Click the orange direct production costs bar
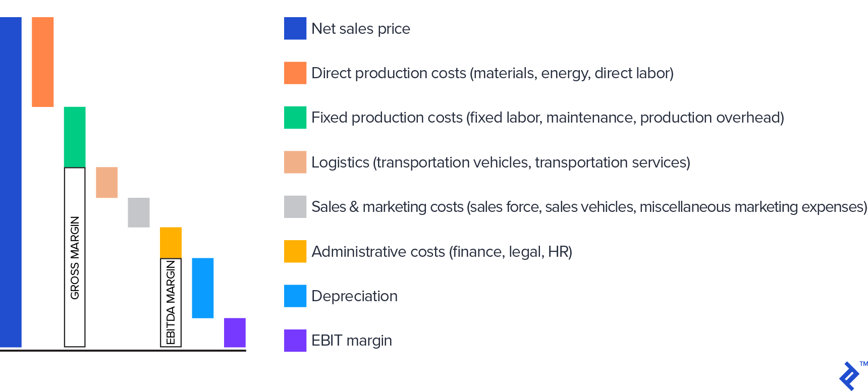 pyautogui.click(x=42, y=62)
